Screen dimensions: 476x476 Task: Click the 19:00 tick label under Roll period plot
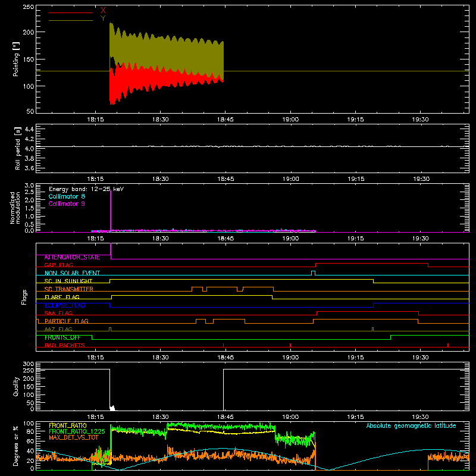(x=290, y=179)
